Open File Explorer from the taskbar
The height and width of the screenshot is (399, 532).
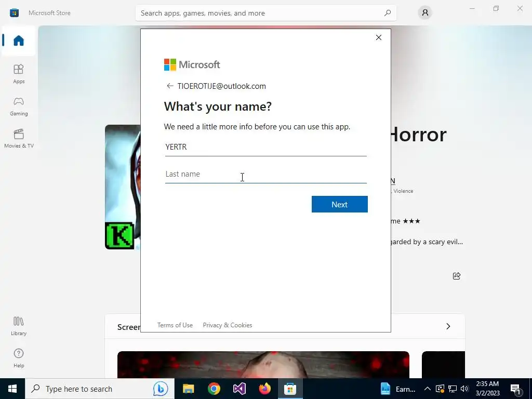(188, 389)
